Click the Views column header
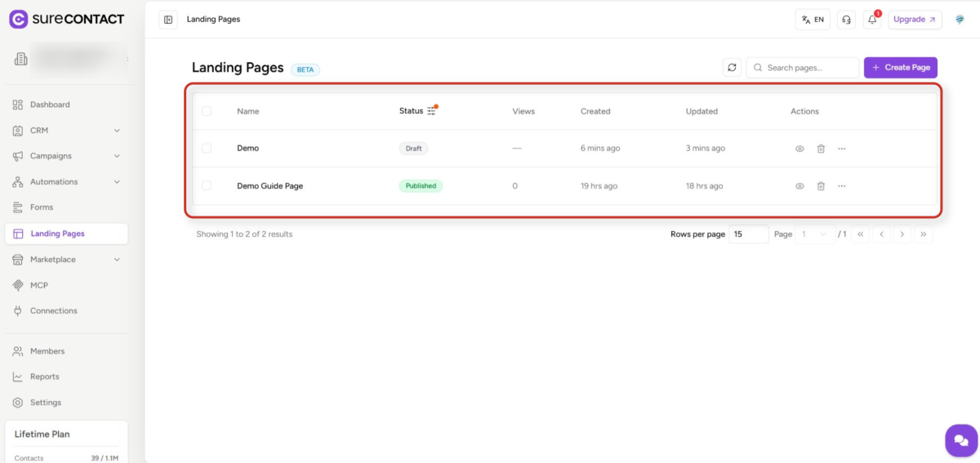The height and width of the screenshot is (463, 980). click(x=523, y=111)
